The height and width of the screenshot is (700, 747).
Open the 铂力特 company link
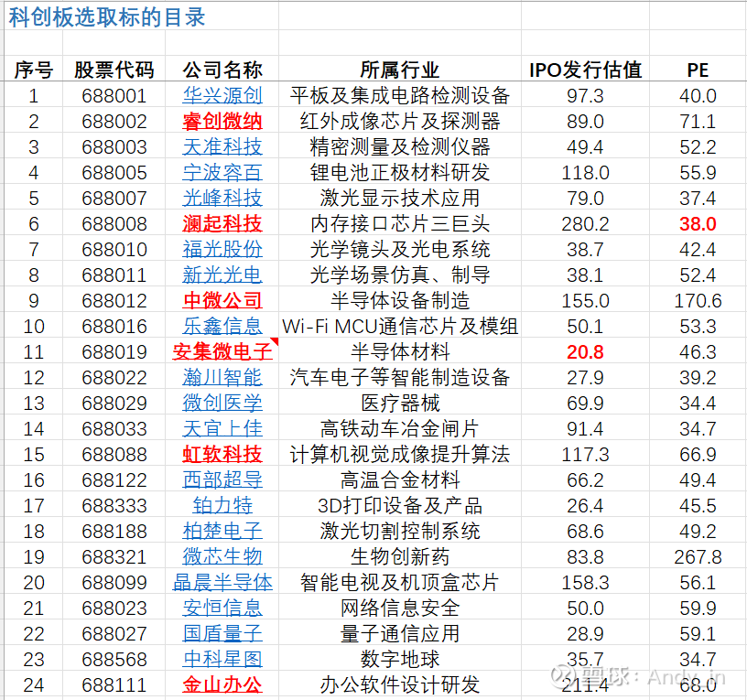[222, 506]
